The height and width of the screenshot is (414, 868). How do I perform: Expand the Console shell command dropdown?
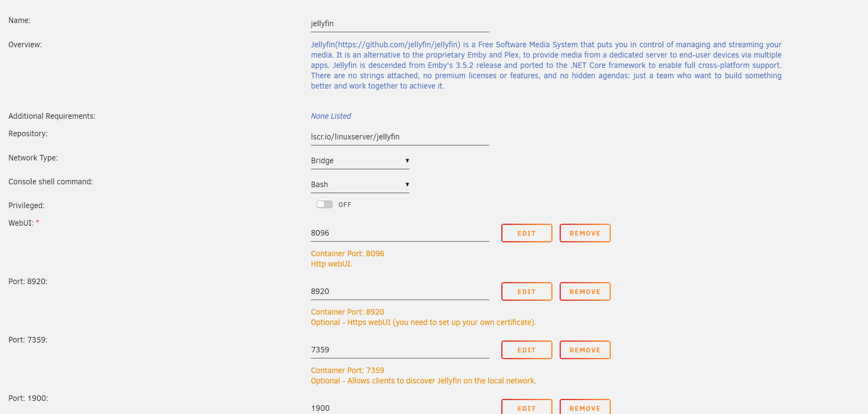[x=360, y=185]
